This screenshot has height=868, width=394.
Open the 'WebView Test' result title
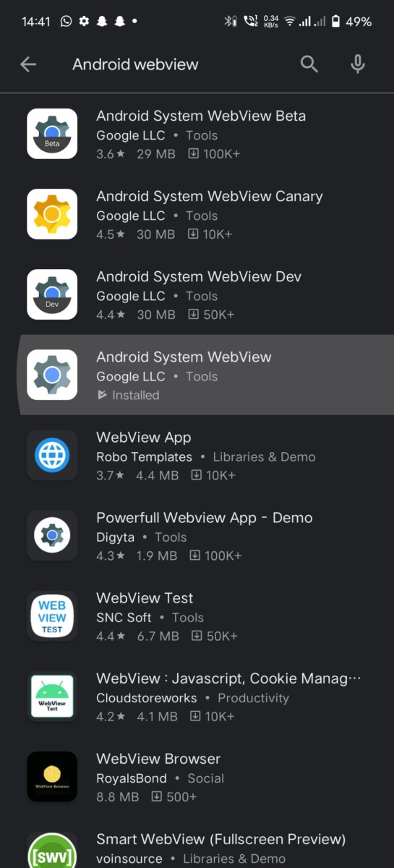[x=145, y=597]
